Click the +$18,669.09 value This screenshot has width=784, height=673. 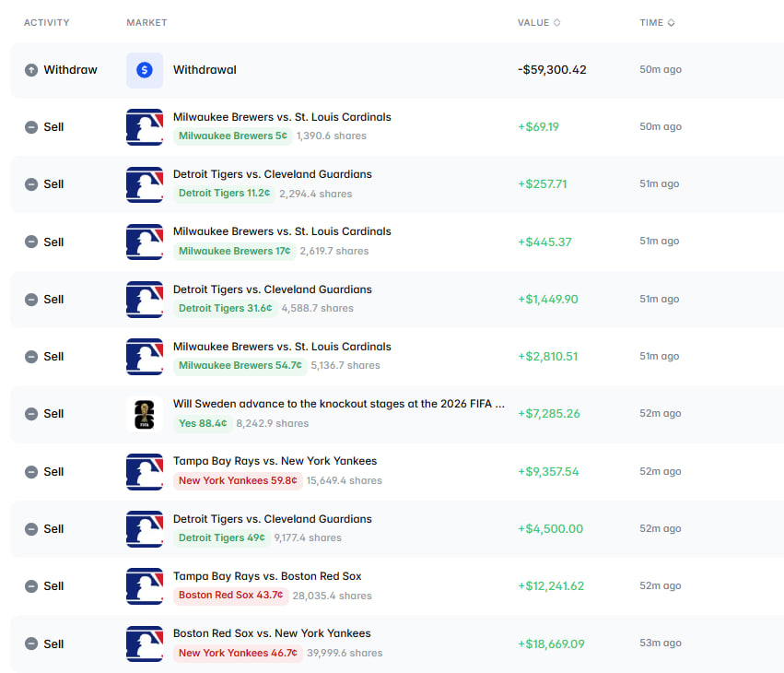click(551, 644)
